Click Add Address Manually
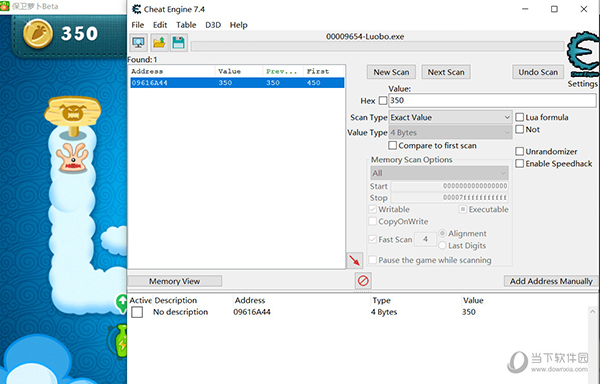The image size is (600, 384). pos(551,281)
